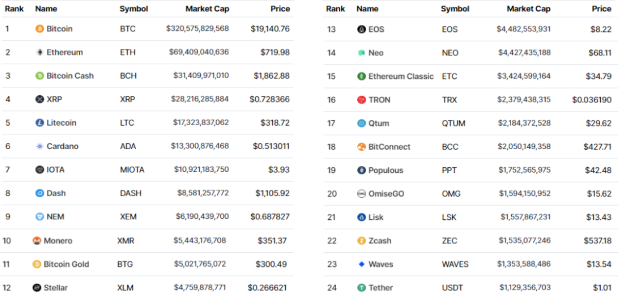The height and width of the screenshot is (296, 644).
Task: Click the Stellar logo icon
Action: click(x=37, y=288)
